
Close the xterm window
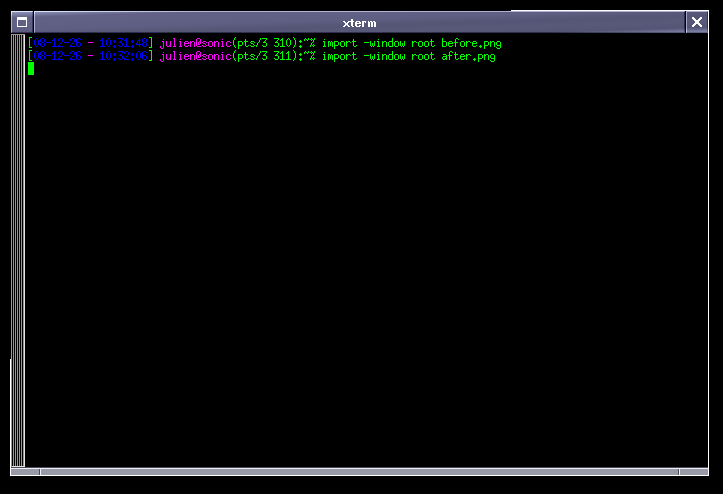coord(697,22)
